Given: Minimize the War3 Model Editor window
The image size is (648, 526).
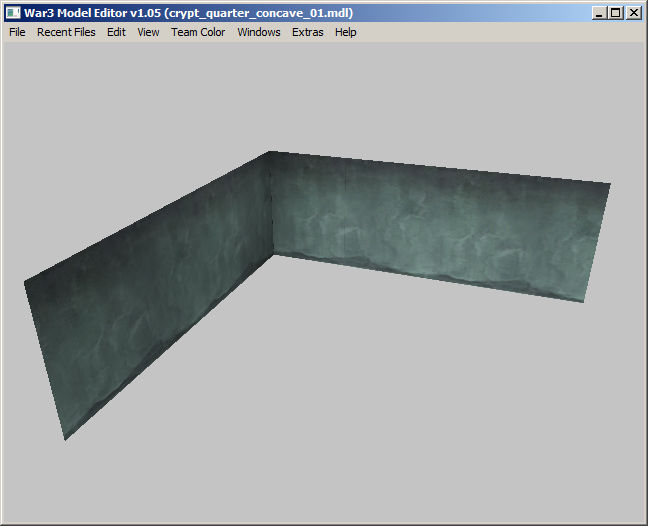Looking at the screenshot, I should (x=599, y=13).
